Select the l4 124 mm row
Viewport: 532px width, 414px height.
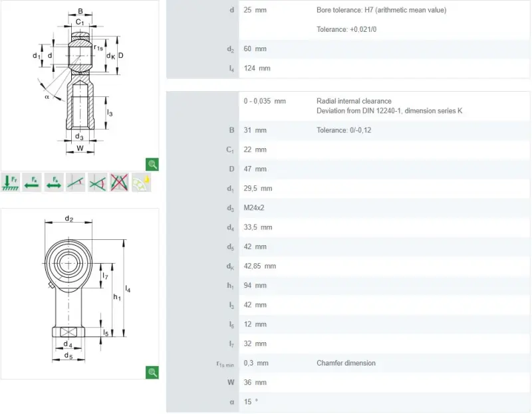tap(348, 68)
